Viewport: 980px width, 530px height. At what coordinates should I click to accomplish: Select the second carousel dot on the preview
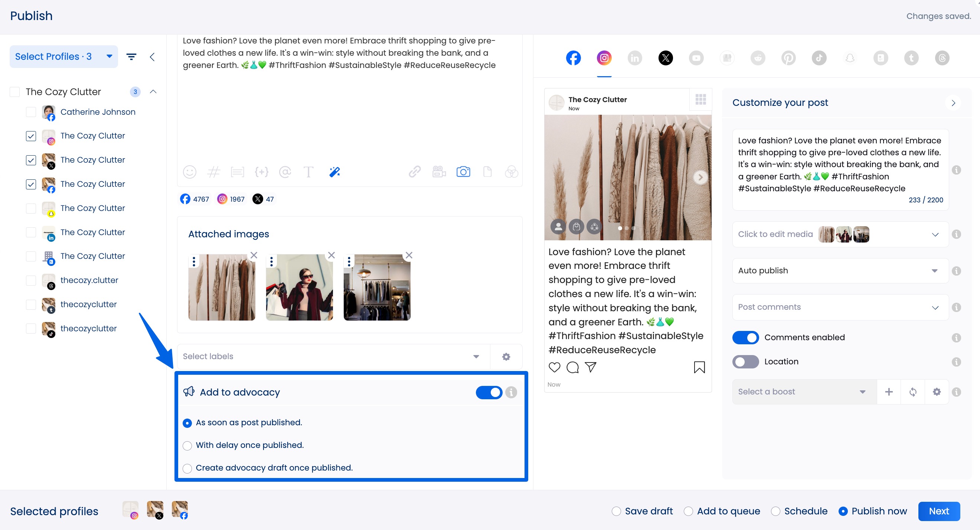[627, 228]
